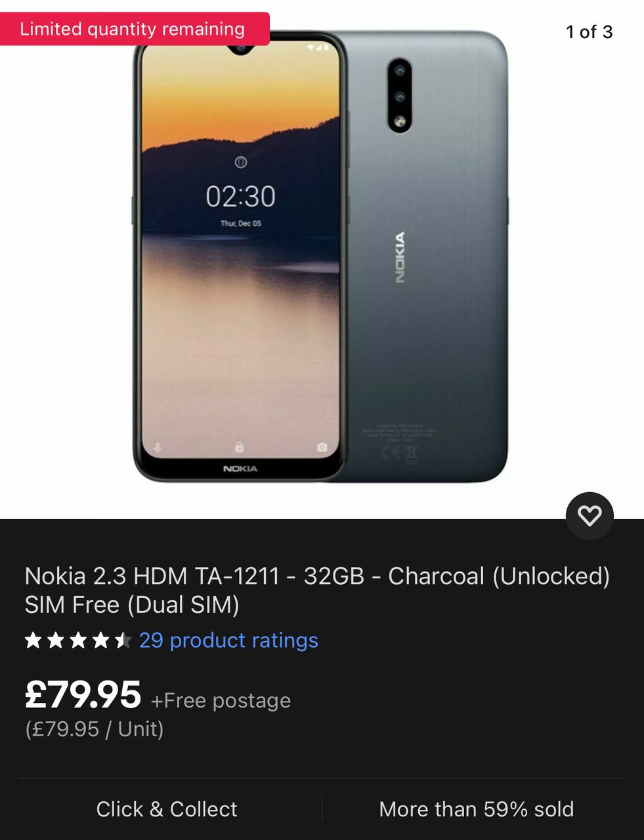The height and width of the screenshot is (840, 644).
Task: Click the NOKIA logo below phone screen
Action: (240, 469)
